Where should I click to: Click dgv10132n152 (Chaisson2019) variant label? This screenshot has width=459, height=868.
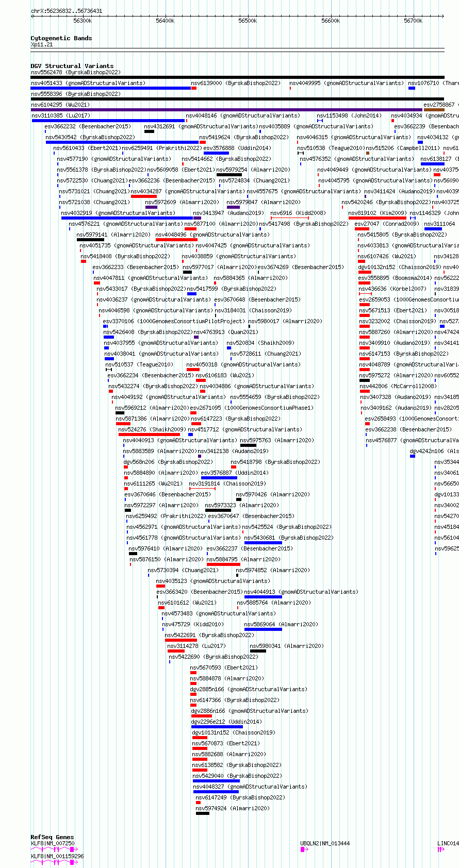(400, 267)
